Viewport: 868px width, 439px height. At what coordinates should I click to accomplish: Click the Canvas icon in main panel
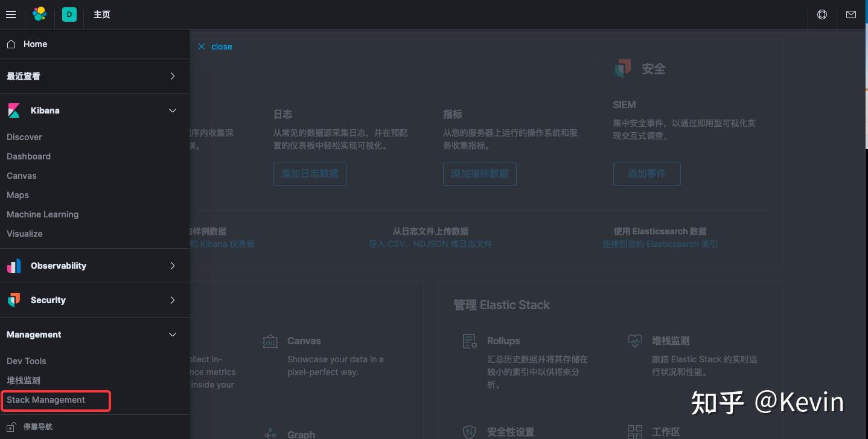point(270,341)
